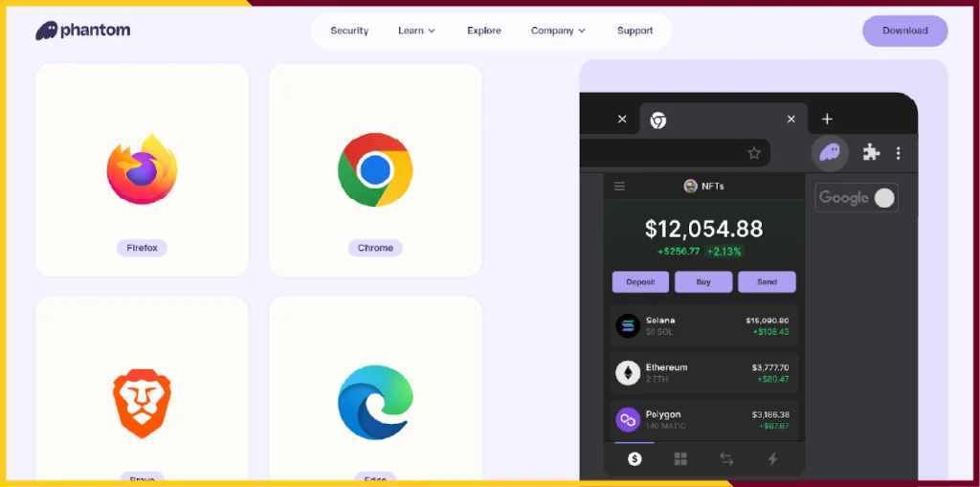Viewport: 980px width, 487px height.
Task: Open the swap arrows tab icon
Action: (x=726, y=459)
